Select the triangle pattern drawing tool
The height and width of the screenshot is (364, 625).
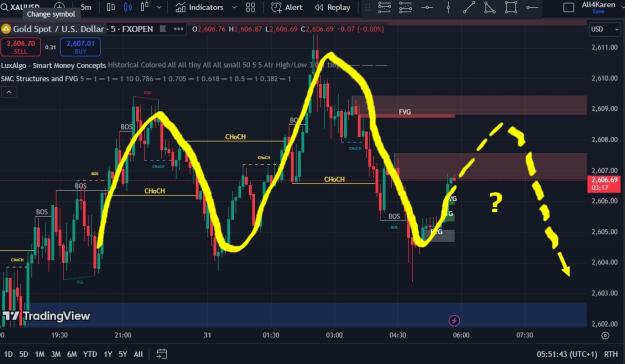tap(489, 7)
